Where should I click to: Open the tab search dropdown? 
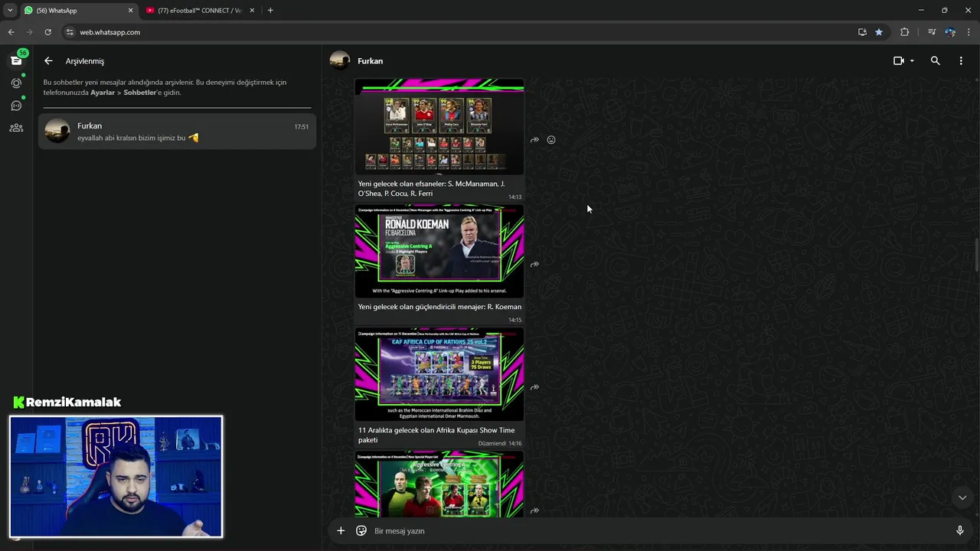click(x=10, y=11)
